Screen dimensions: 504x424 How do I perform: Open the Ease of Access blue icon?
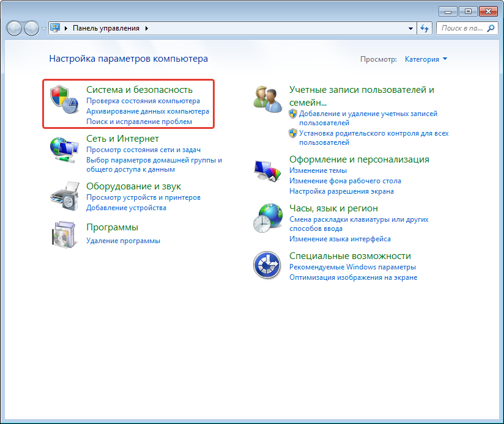[x=267, y=265]
